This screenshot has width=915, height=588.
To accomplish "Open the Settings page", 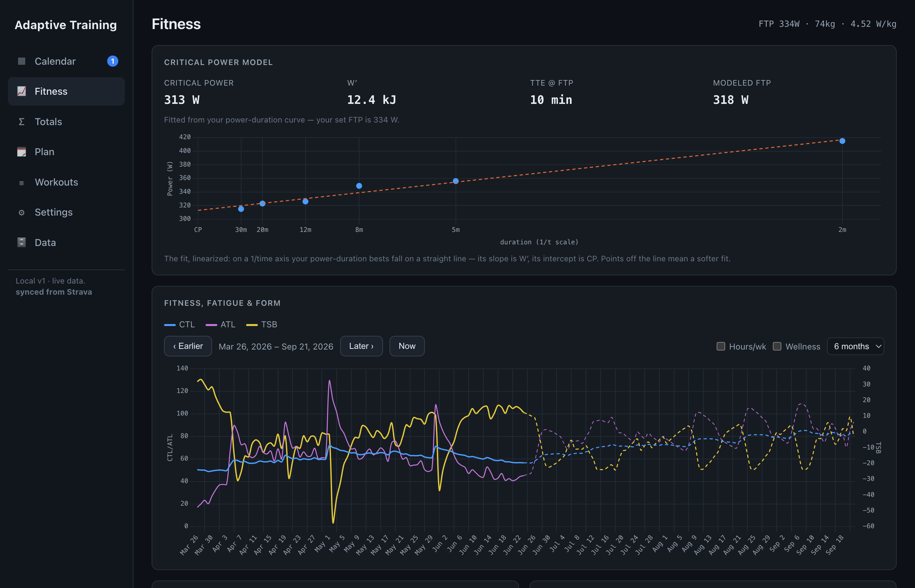I will (66, 212).
